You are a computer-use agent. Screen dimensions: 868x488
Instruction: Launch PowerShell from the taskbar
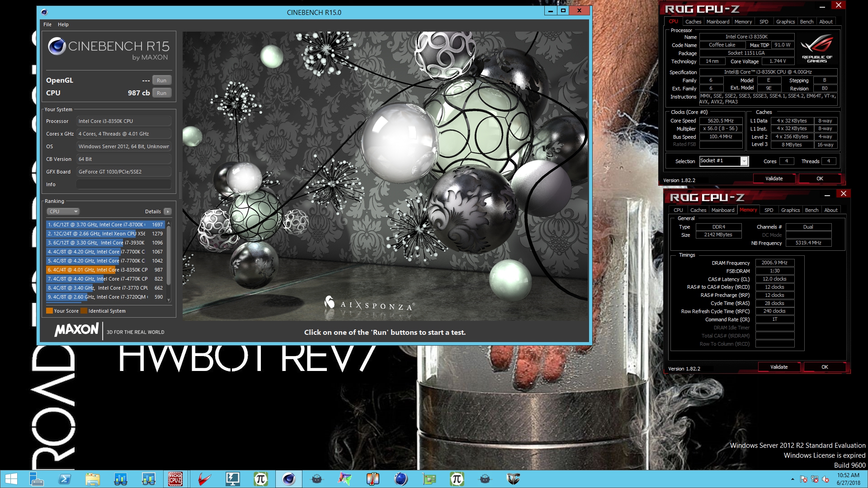65,479
